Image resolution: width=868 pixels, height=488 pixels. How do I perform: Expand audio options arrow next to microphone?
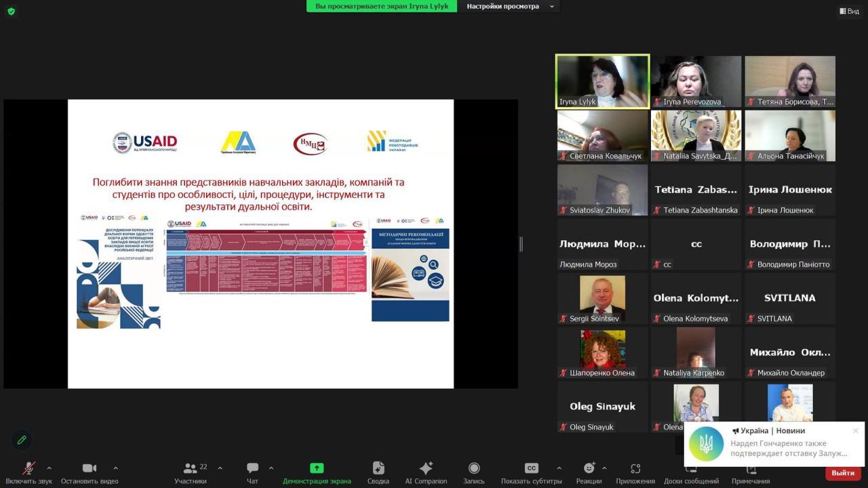pyautogui.click(x=49, y=468)
